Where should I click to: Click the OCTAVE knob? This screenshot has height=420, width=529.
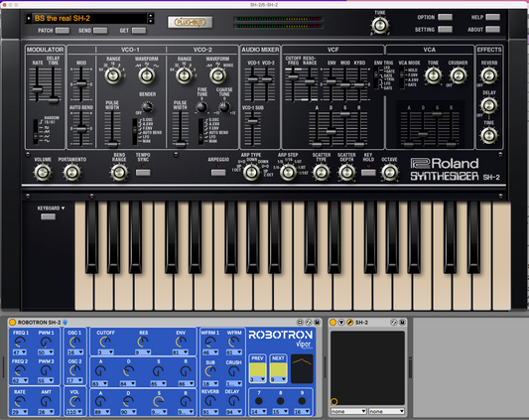pyautogui.click(x=390, y=173)
